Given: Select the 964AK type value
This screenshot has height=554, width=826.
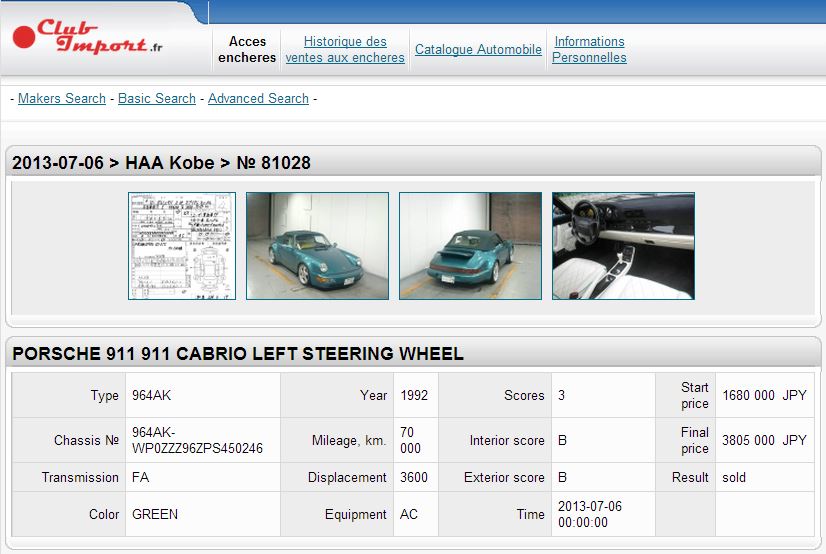Looking at the screenshot, I should click(x=152, y=396).
